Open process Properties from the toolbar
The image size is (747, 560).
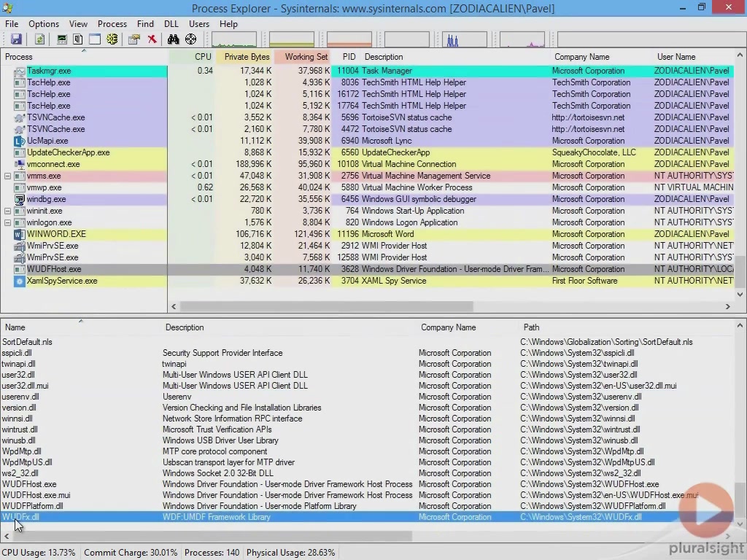(134, 39)
